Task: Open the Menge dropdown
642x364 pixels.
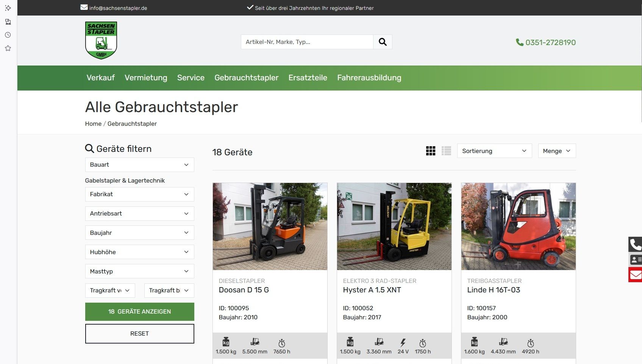Action: coord(557,151)
